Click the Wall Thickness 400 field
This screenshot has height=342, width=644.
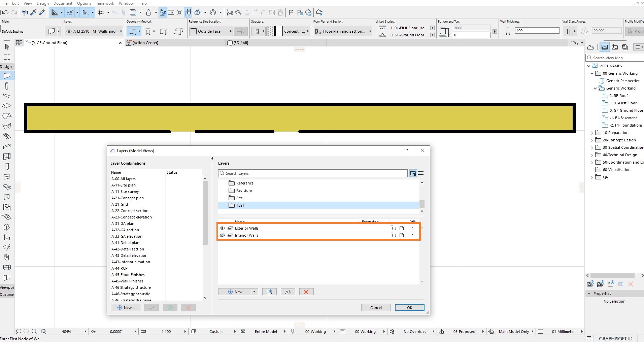(537, 31)
